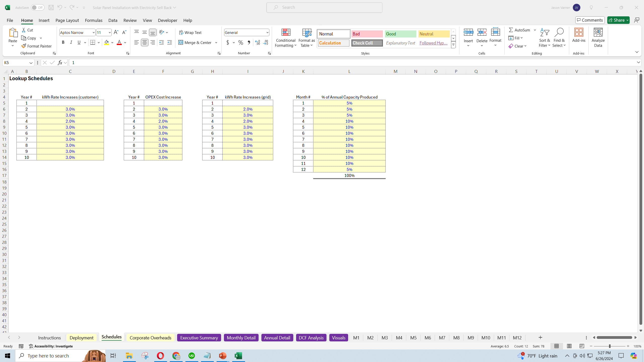Apply yellow fill color
The image size is (644, 362).
(107, 42)
